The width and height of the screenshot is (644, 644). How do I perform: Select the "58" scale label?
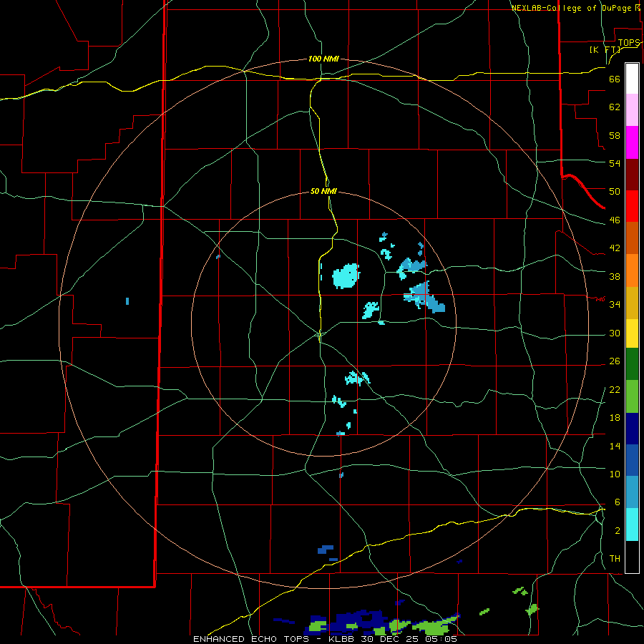(615, 135)
